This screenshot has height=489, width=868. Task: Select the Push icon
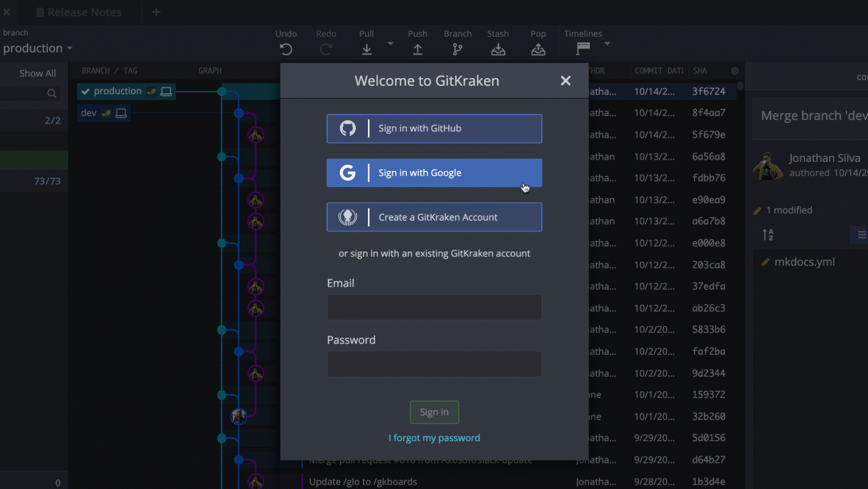tap(418, 49)
